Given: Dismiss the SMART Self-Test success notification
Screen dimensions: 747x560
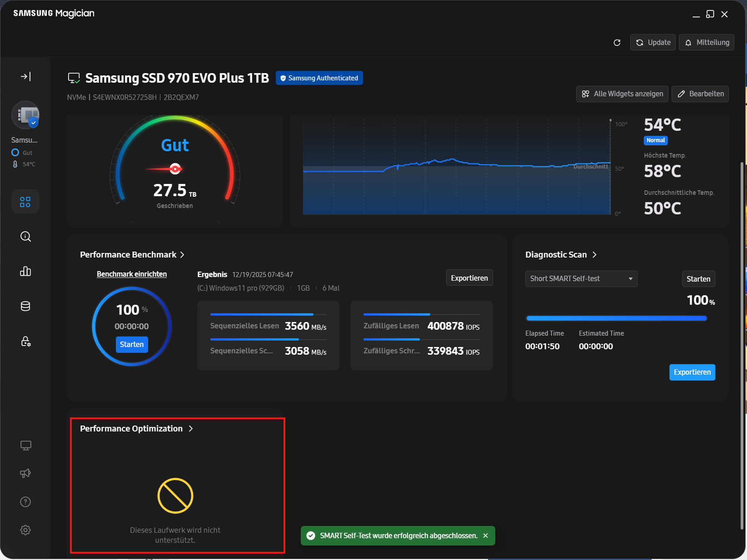Looking at the screenshot, I should coord(485,536).
